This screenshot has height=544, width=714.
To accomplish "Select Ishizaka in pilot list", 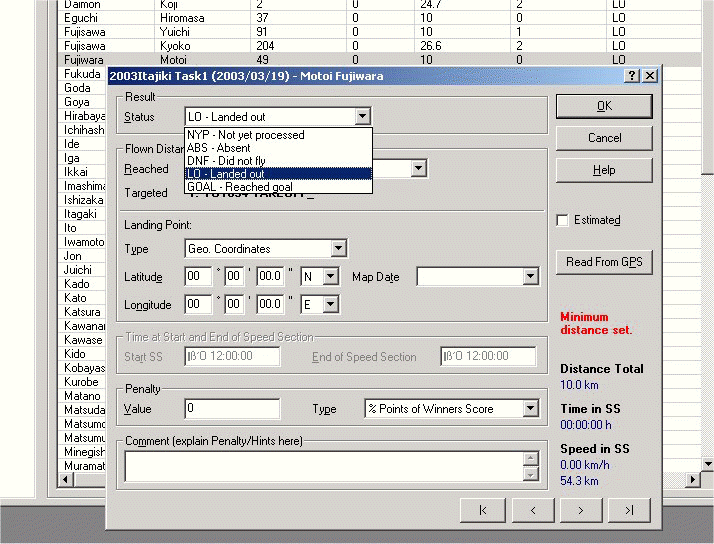I will pos(84,200).
